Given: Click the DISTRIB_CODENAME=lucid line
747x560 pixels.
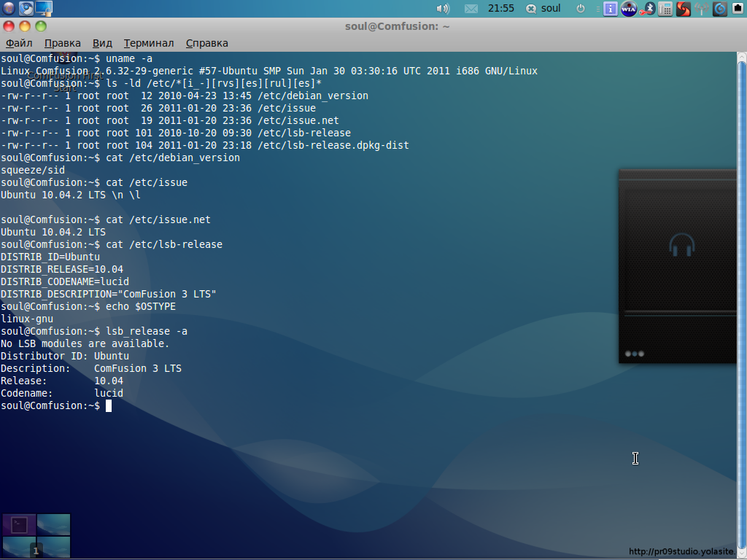Looking at the screenshot, I should coord(65,281).
